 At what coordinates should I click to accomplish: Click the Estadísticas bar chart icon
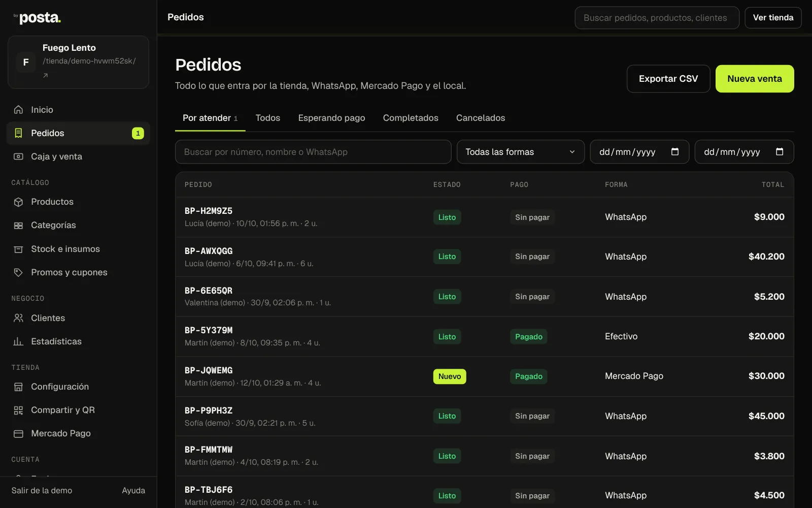pos(18,341)
